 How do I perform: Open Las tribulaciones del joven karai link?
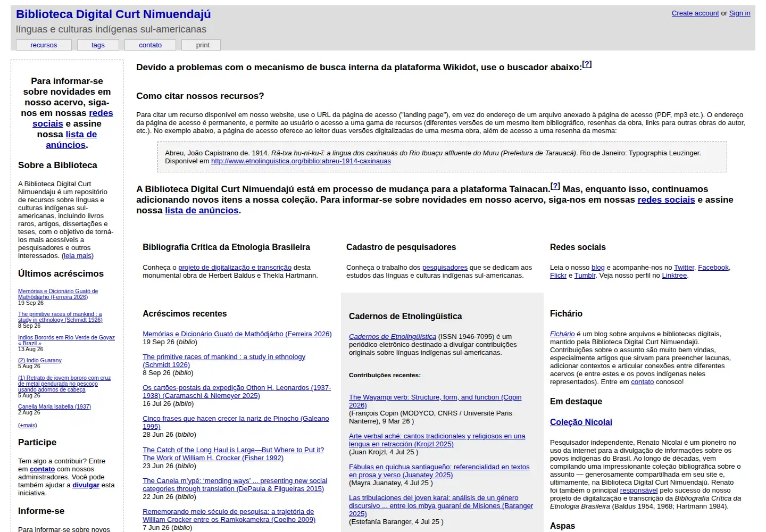pos(441,506)
